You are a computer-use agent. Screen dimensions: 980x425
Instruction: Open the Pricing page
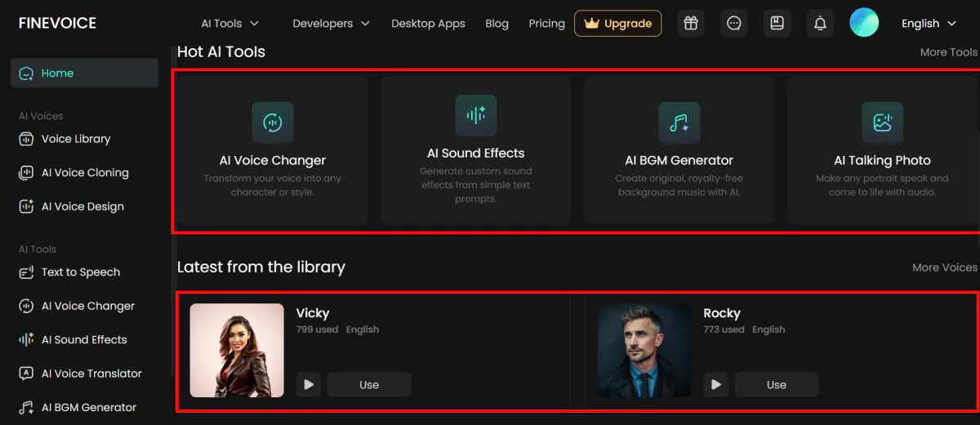pyautogui.click(x=546, y=24)
